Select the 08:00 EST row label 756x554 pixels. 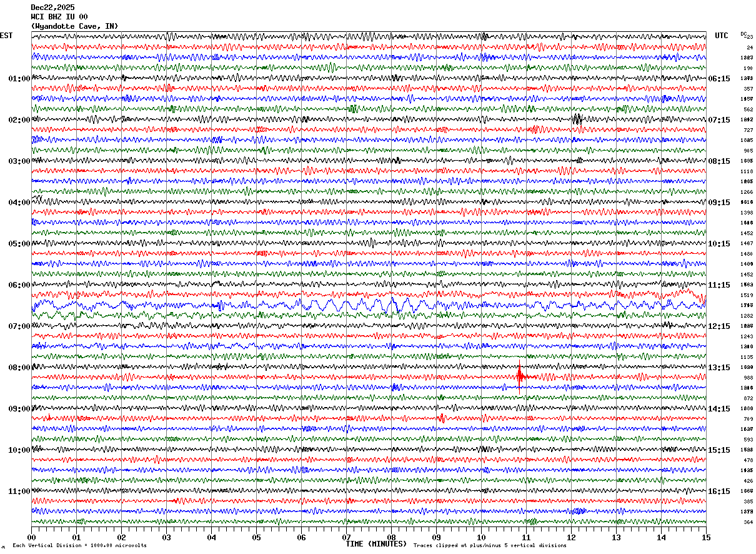pos(19,367)
